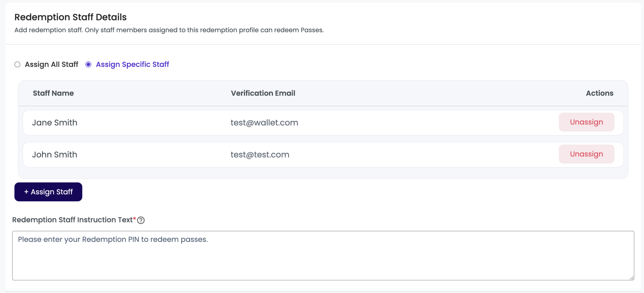Unassign John Smith from the profile
This screenshot has height=293, width=644.
[586, 154]
